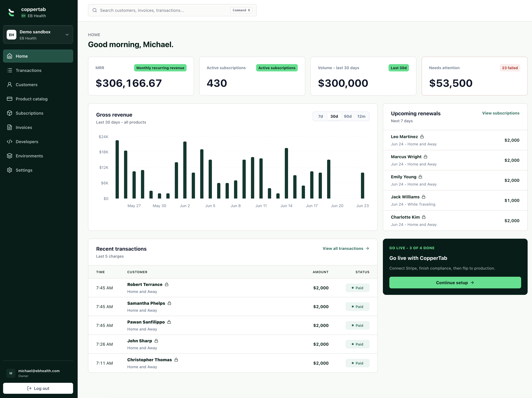
Task: Click Paid status for John Sharp
Action: [x=357, y=344]
